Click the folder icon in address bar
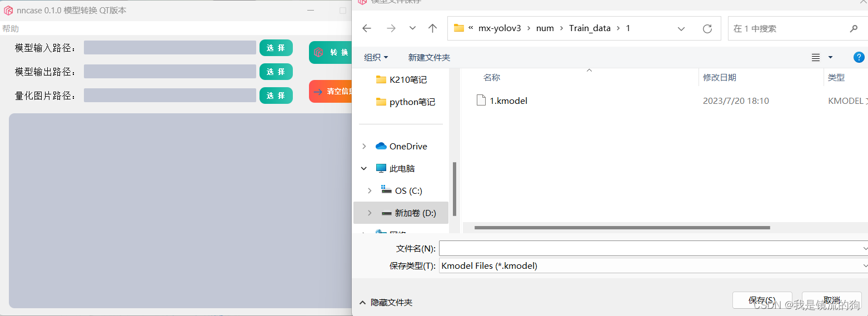The width and height of the screenshot is (868, 316). coord(459,28)
